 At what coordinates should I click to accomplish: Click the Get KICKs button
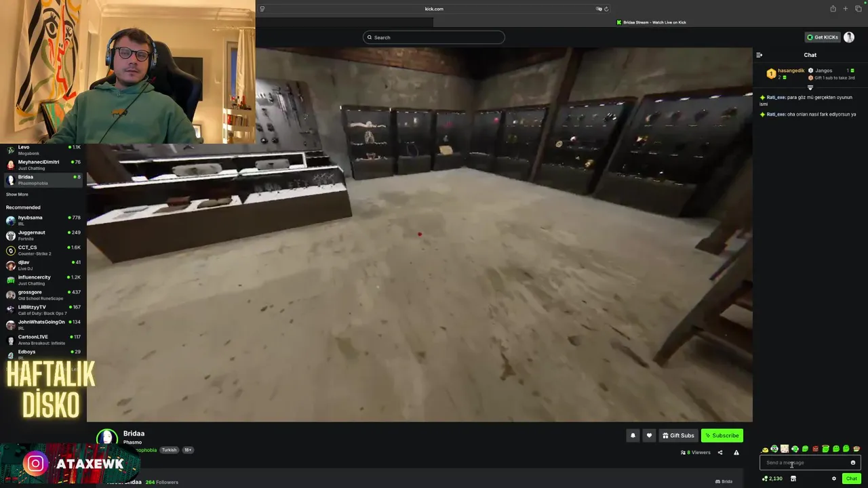(822, 37)
